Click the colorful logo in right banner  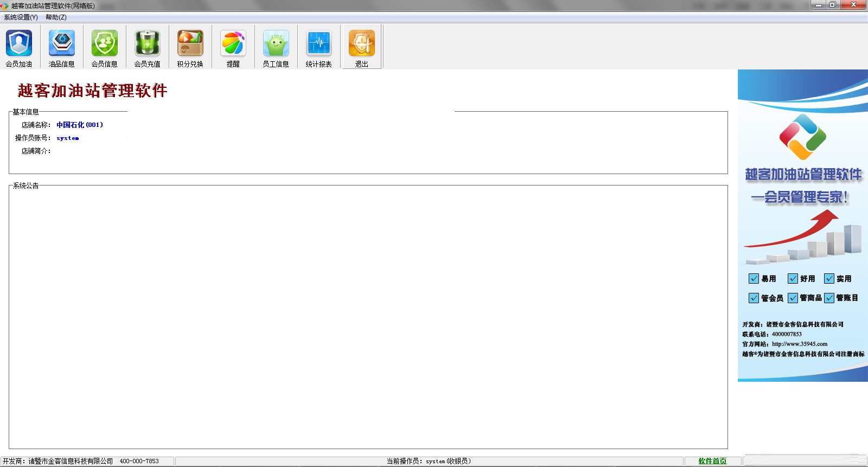coord(802,137)
